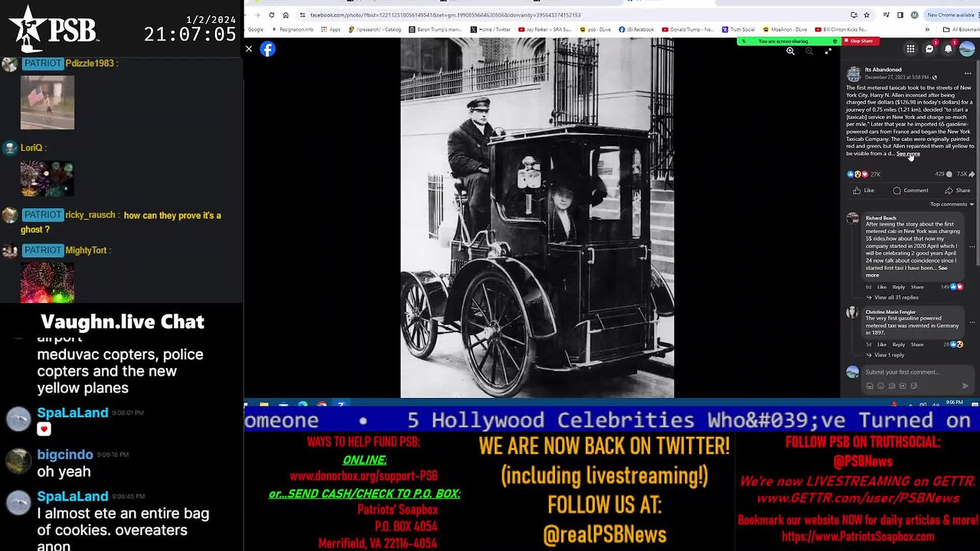Screen dimensions: 980x551
Task: Open post options three-dot menu
Action: tap(968, 73)
